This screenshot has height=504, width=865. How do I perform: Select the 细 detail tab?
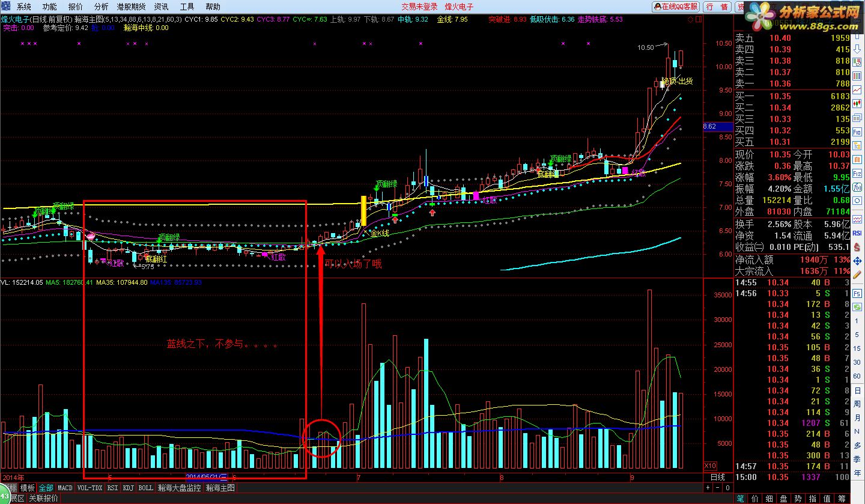[x=769, y=499]
